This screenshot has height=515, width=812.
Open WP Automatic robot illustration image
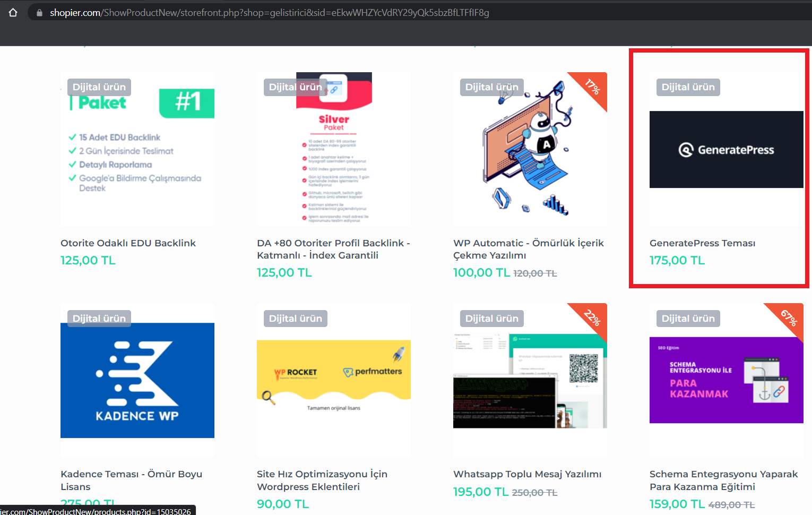click(x=530, y=149)
